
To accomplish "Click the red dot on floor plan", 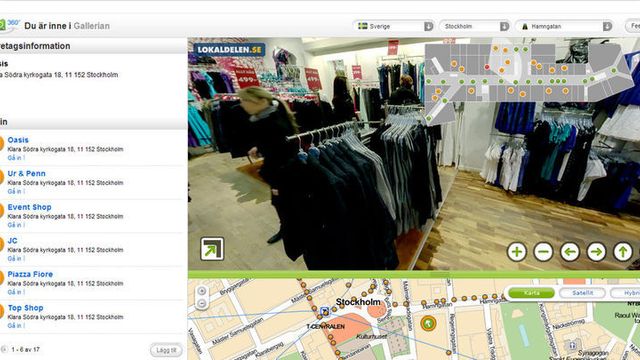I will tap(487, 67).
